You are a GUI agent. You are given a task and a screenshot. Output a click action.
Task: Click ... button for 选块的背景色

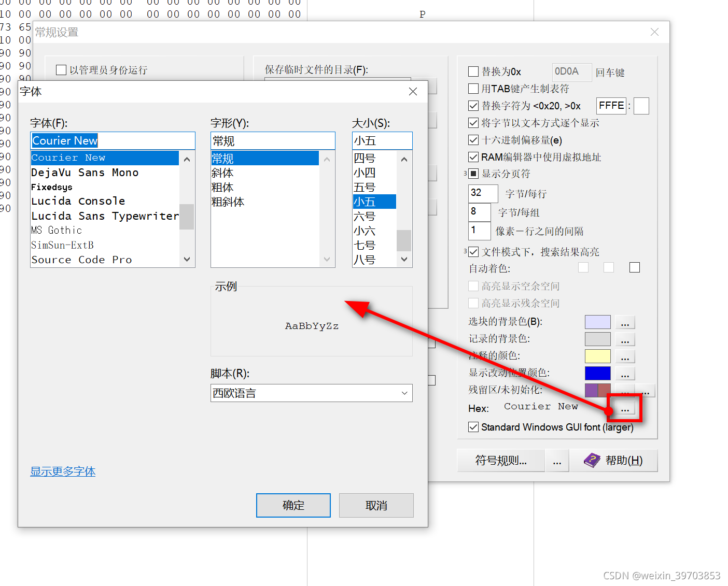pyautogui.click(x=625, y=322)
